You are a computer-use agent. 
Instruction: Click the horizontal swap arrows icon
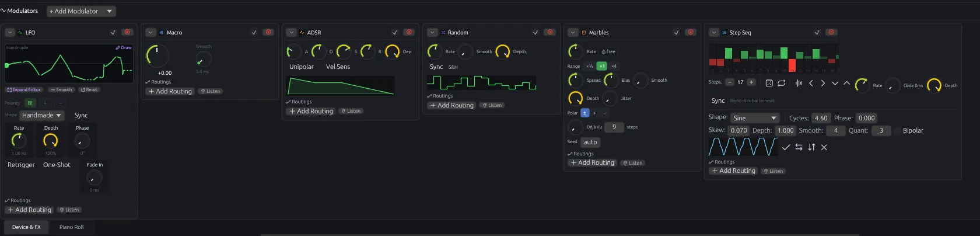799,147
